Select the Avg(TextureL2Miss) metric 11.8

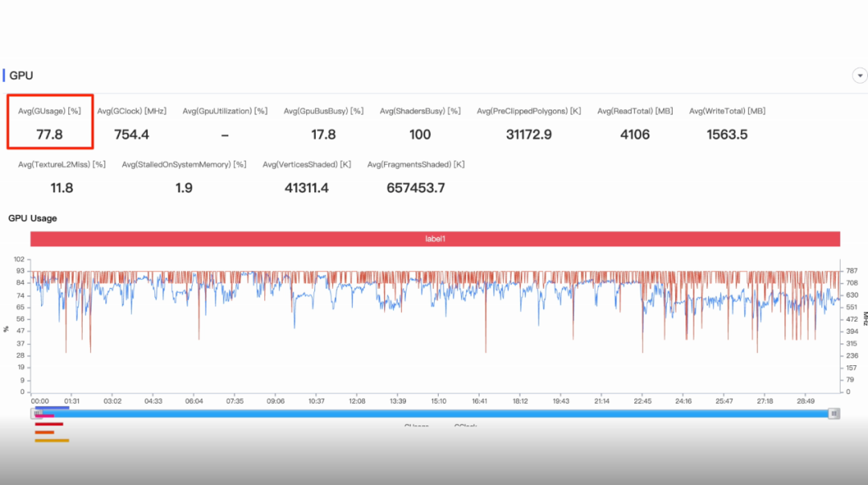tap(62, 188)
